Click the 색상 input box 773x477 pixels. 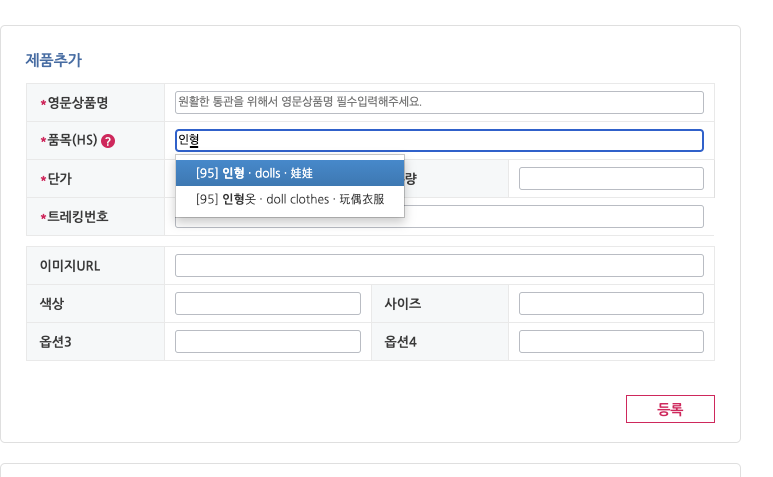(267, 304)
